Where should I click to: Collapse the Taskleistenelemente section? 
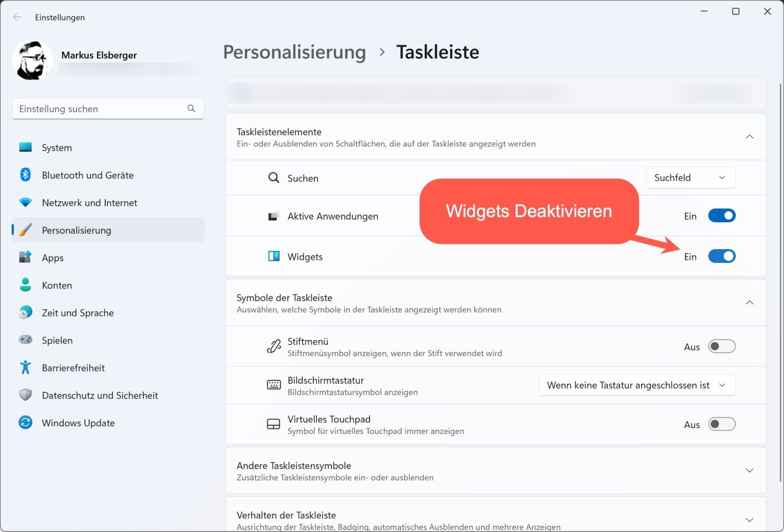749,136
